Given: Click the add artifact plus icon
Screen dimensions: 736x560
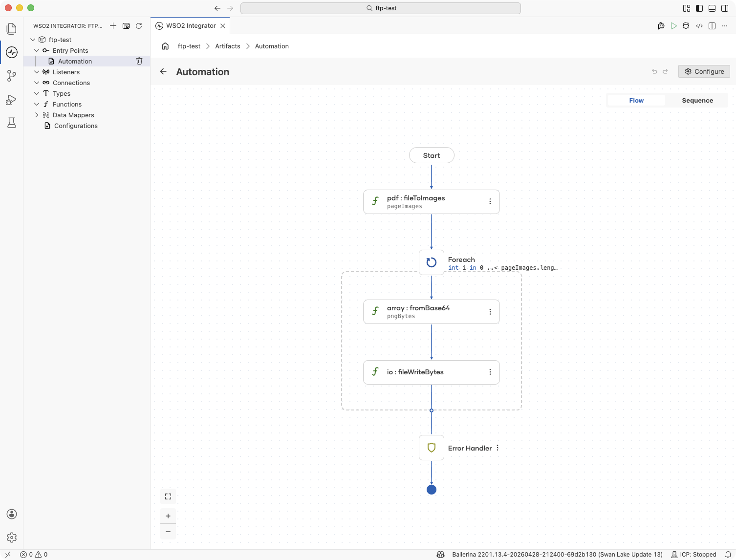Looking at the screenshot, I should click(113, 26).
